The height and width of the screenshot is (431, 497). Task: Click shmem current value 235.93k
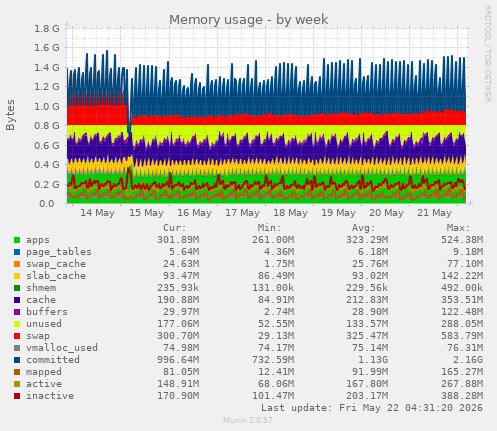(x=178, y=288)
